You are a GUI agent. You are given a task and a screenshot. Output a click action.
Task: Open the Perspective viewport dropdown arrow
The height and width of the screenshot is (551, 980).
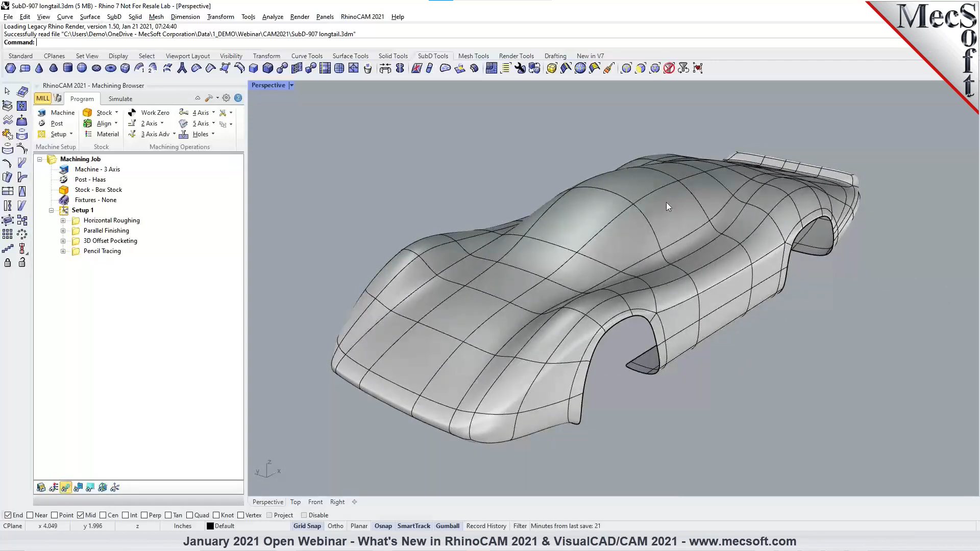coord(291,85)
